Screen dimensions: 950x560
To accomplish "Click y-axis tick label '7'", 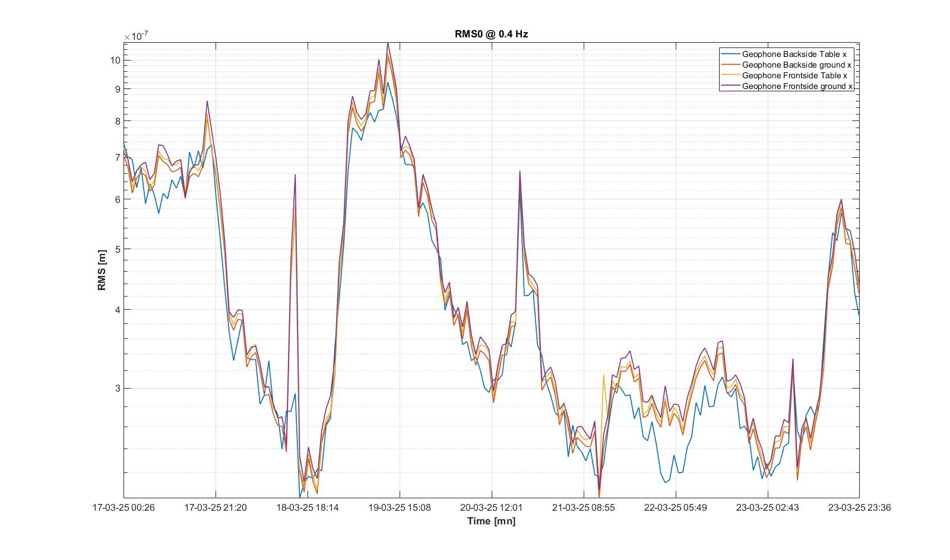I will [118, 157].
